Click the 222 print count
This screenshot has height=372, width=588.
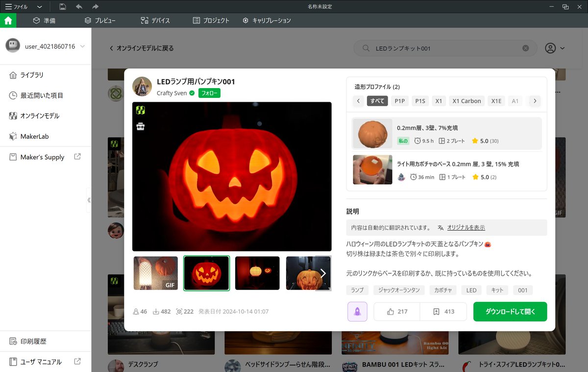(x=185, y=311)
